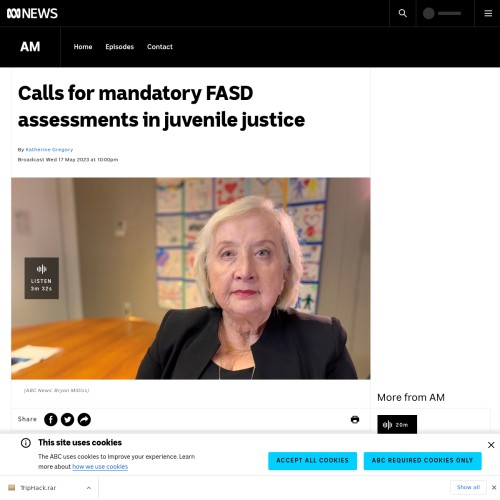Viewport: 500px width, 500px height.
Task: Open the Contact menu item
Action: pyautogui.click(x=160, y=47)
